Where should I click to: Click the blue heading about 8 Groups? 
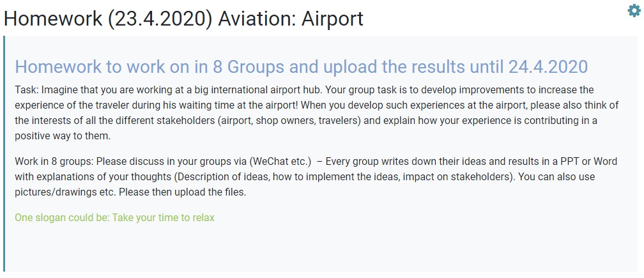301,66
